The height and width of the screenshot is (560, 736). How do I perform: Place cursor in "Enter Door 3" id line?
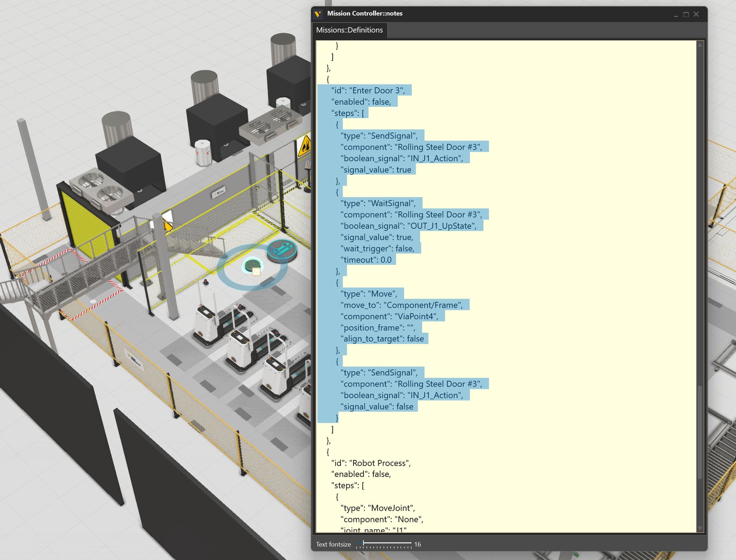368,91
